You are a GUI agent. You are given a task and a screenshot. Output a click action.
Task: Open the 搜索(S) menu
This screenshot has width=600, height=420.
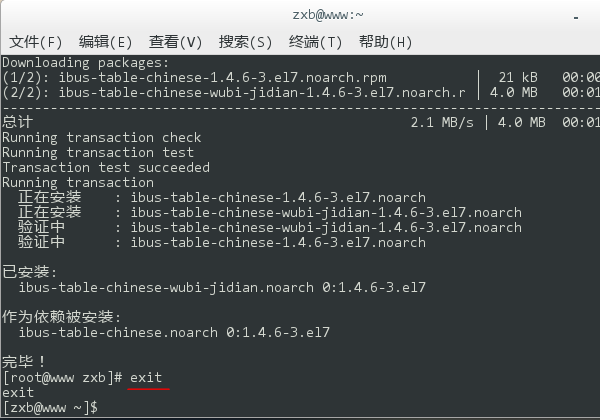pyautogui.click(x=245, y=42)
